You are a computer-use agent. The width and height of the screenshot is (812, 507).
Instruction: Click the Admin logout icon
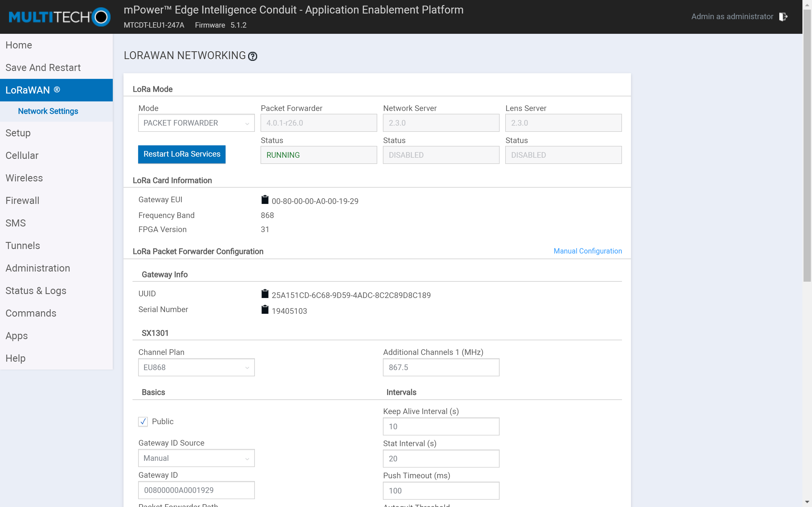point(783,16)
